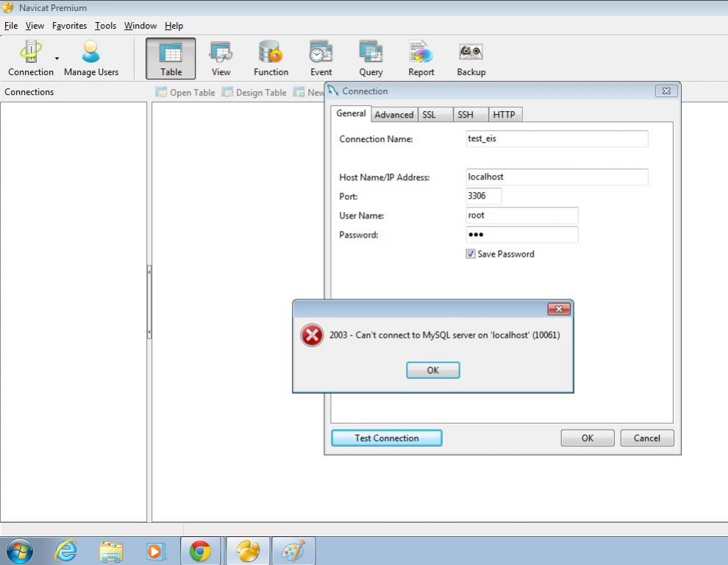728x565 pixels.
Task: Click the Host Name/IP Address field
Action: click(x=557, y=177)
